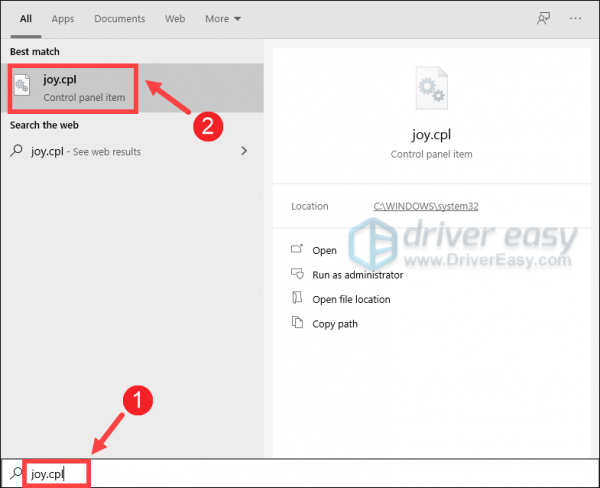
Task: Click the magnifier icon in search box
Action: pos(17,473)
